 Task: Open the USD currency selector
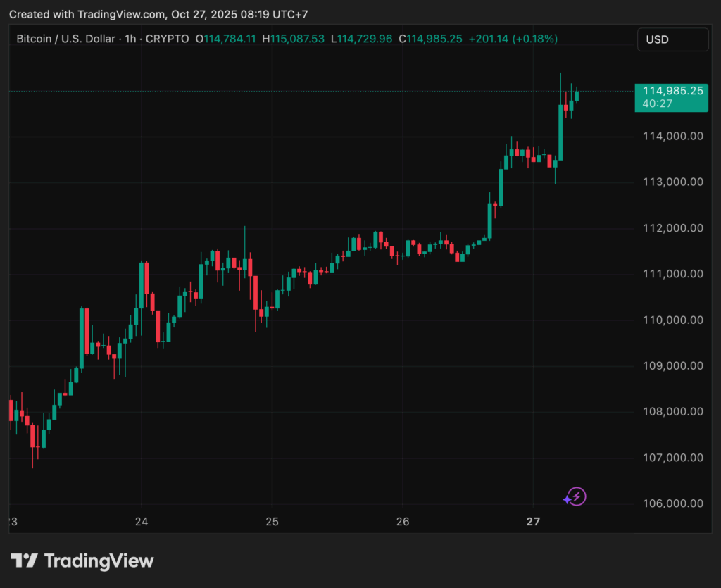(672, 39)
